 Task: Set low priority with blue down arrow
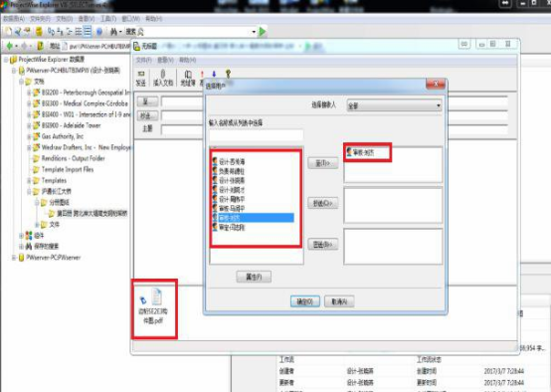click(214, 74)
